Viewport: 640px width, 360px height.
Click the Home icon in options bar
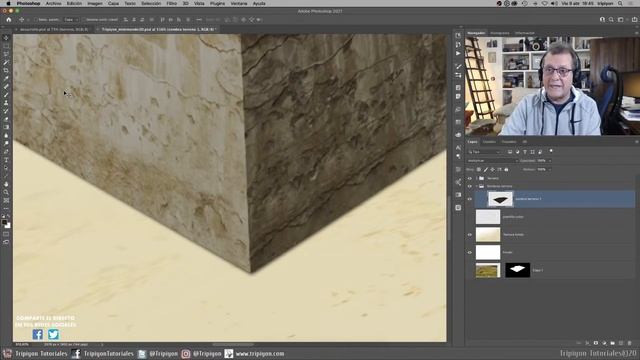click(x=9, y=20)
